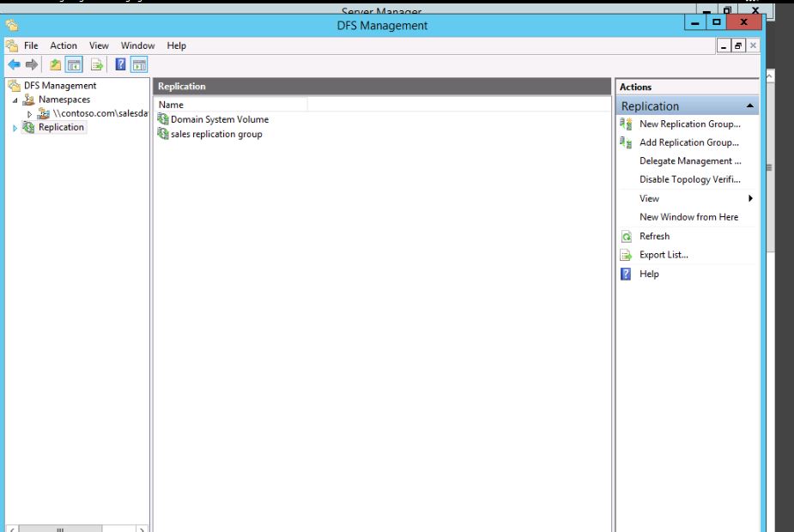
Task: Collapse the Replication actions section header
Action: click(x=750, y=106)
